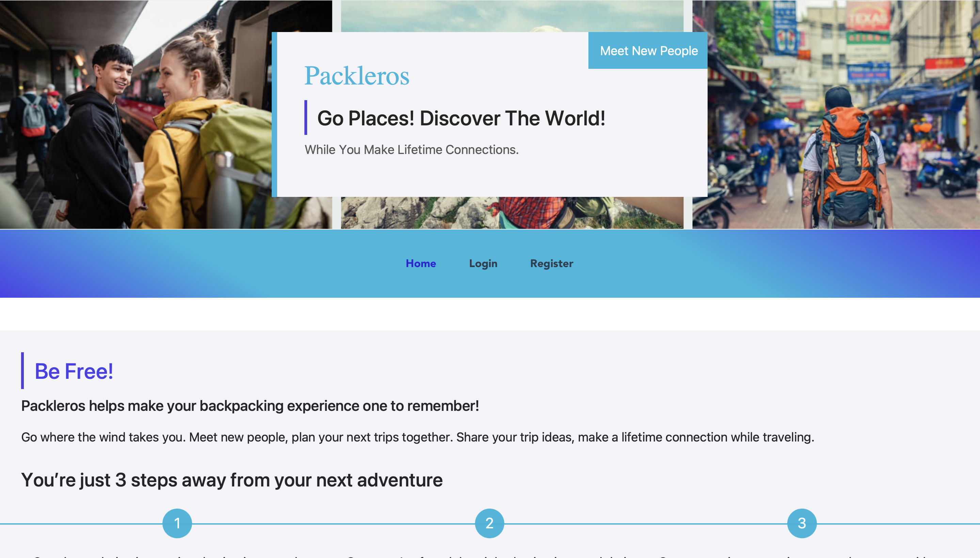Click the Packleros helps backpacking experience subheading
980x558 pixels.
tap(250, 406)
